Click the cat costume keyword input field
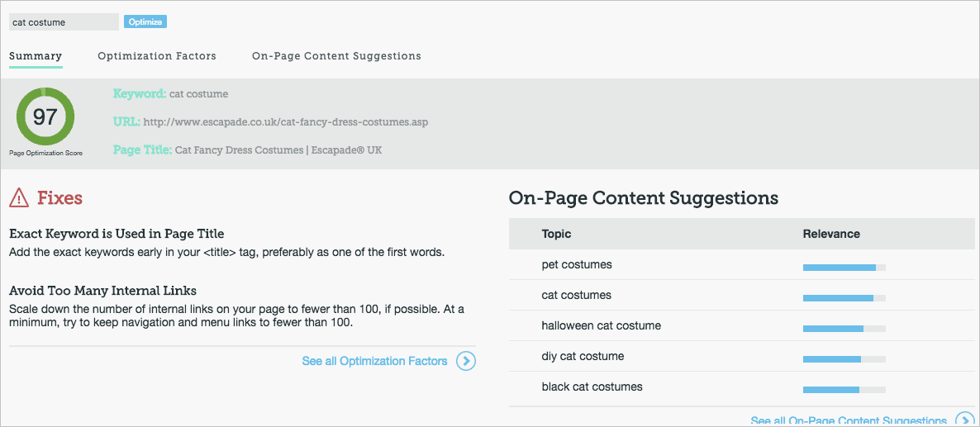 point(64,22)
